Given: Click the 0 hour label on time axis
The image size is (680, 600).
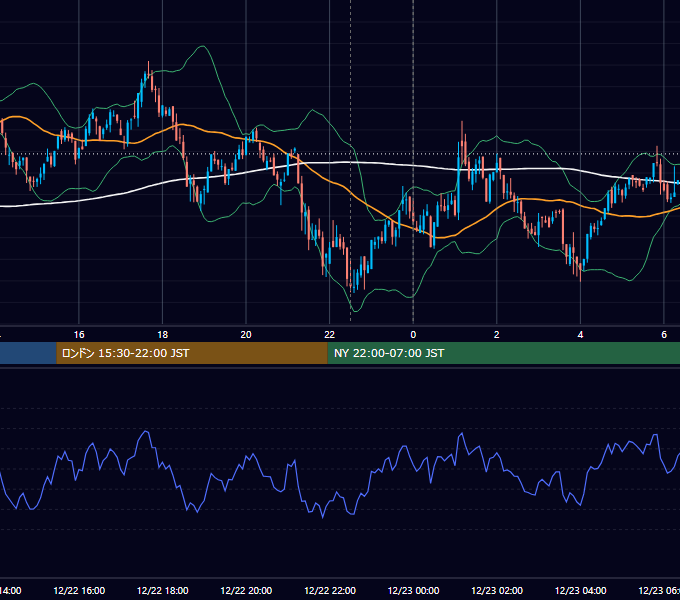Looking at the screenshot, I should coord(413,335).
